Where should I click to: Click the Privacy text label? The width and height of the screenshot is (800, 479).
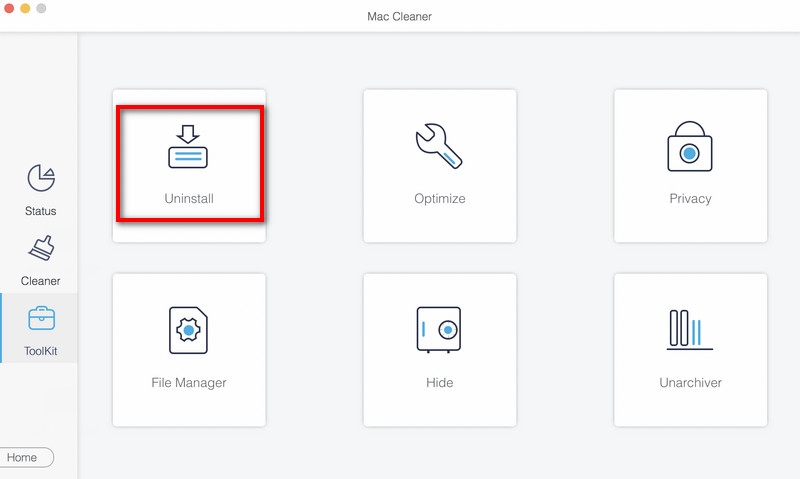point(690,199)
